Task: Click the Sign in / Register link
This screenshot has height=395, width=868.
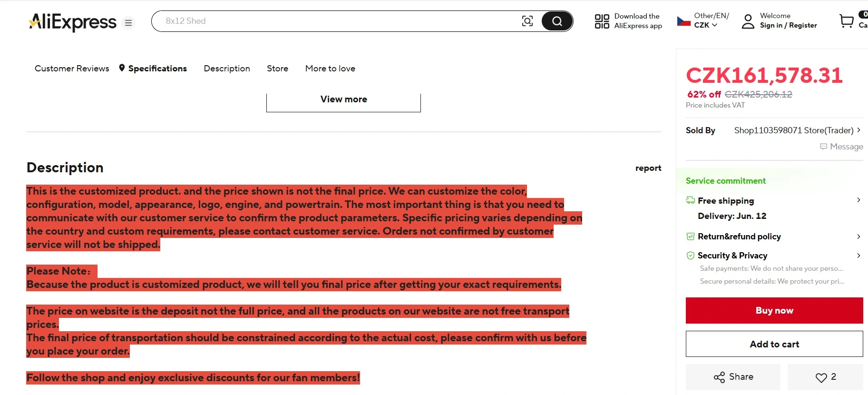Action: tap(788, 26)
